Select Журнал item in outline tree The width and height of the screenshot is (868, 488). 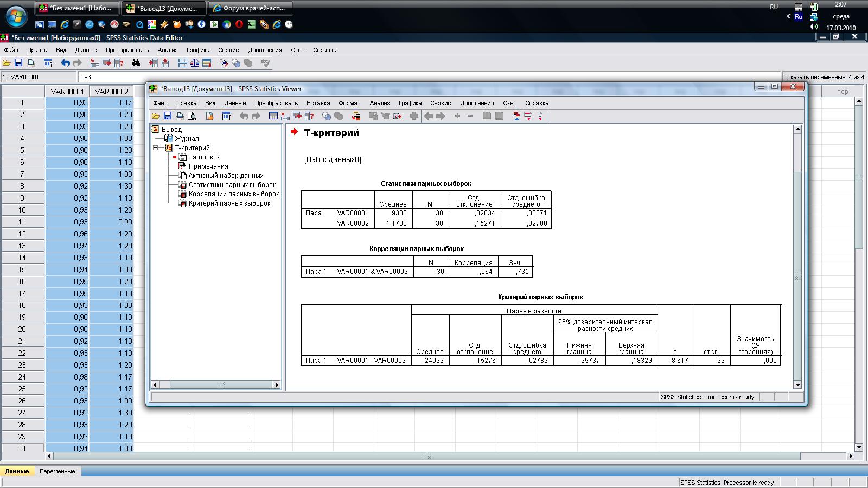pos(187,139)
